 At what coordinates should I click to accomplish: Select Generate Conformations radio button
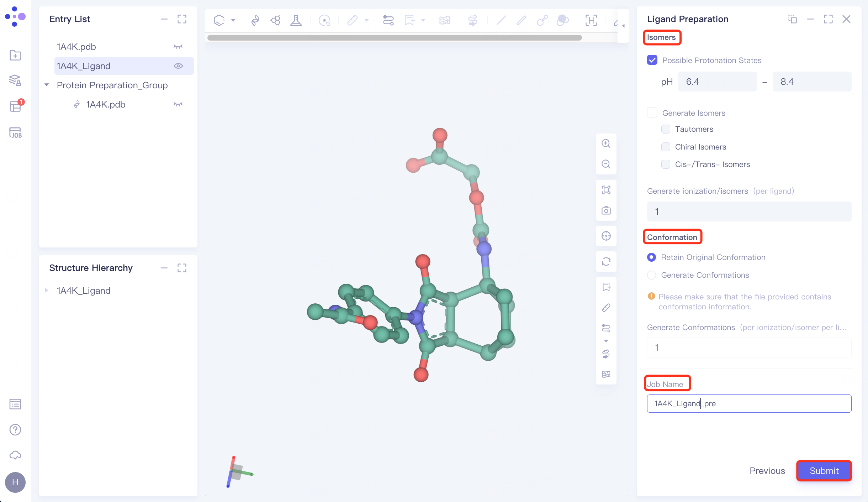coord(651,275)
